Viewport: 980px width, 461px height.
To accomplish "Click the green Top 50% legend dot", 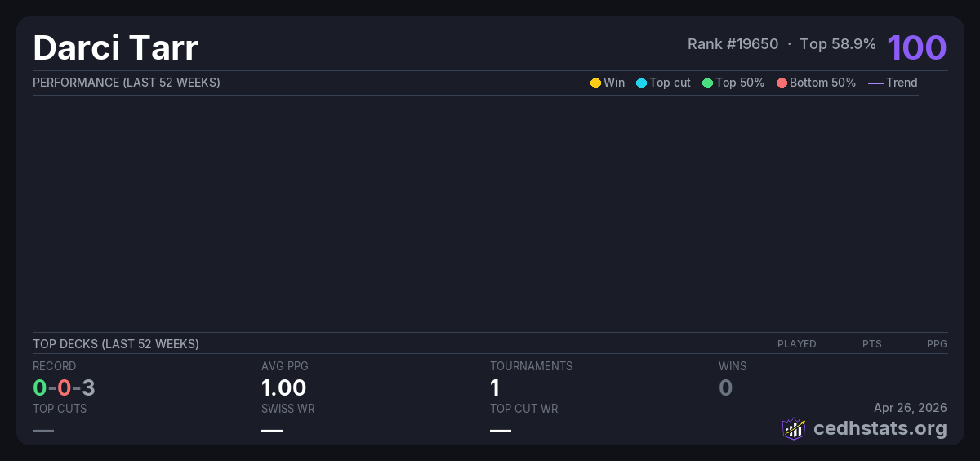I will point(707,83).
